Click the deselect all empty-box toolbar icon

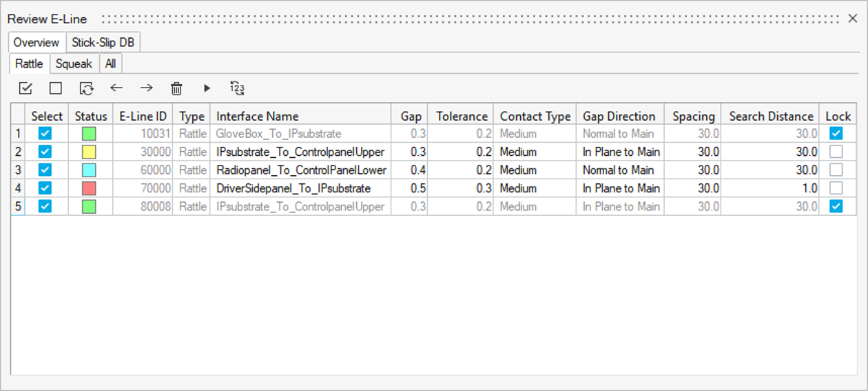[56, 88]
